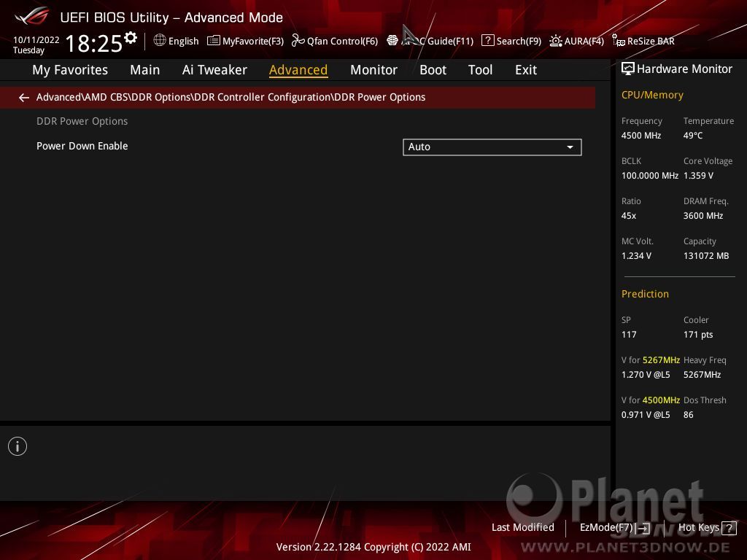Screen dimensions: 747x560
Task: Click the 1.234 V MC voltage value
Action: click(636, 256)
